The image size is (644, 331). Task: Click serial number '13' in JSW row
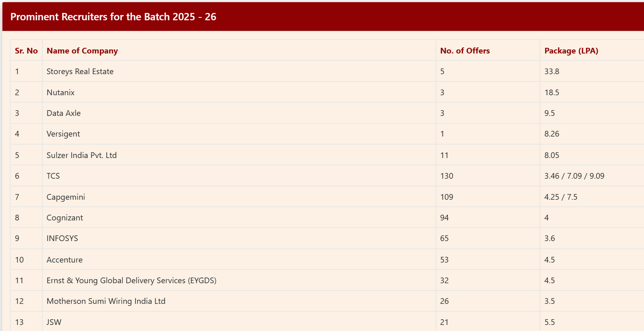[x=19, y=322]
